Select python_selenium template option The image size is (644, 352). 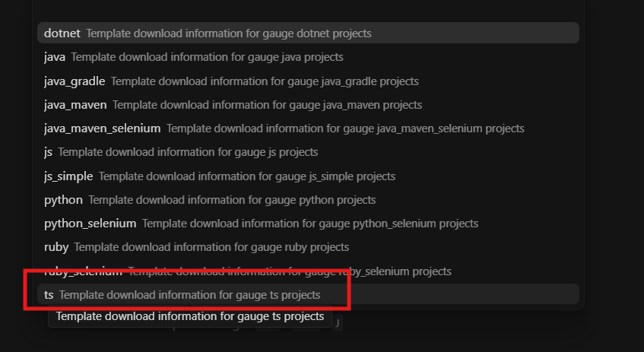(308, 223)
